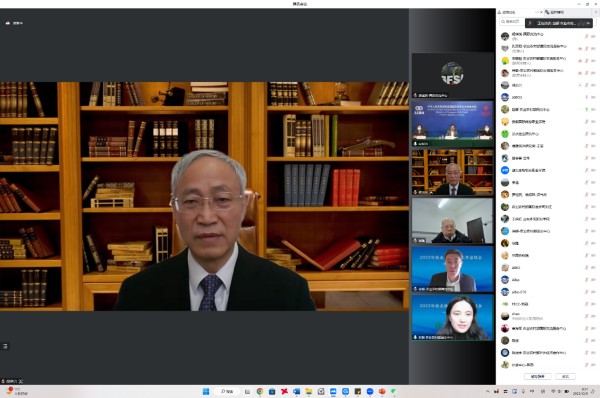The width and height of the screenshot is (600, 398).
Task: Select the left button below the participants list
Action: 538,377
